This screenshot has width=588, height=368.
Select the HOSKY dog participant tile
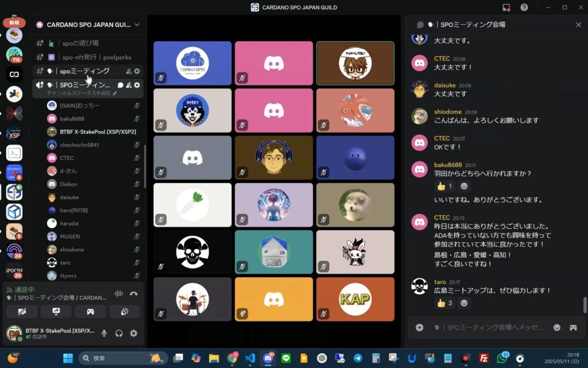point(192,110)
